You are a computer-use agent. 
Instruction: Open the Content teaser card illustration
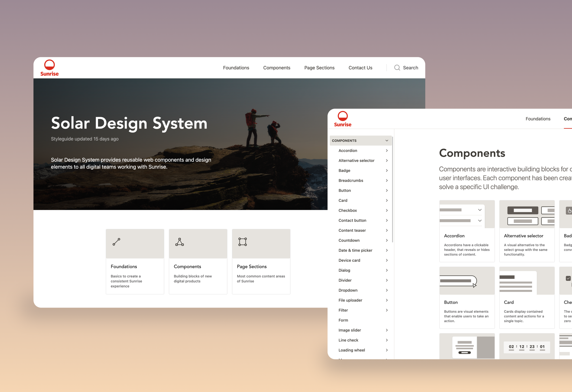[x=467, y=346]
